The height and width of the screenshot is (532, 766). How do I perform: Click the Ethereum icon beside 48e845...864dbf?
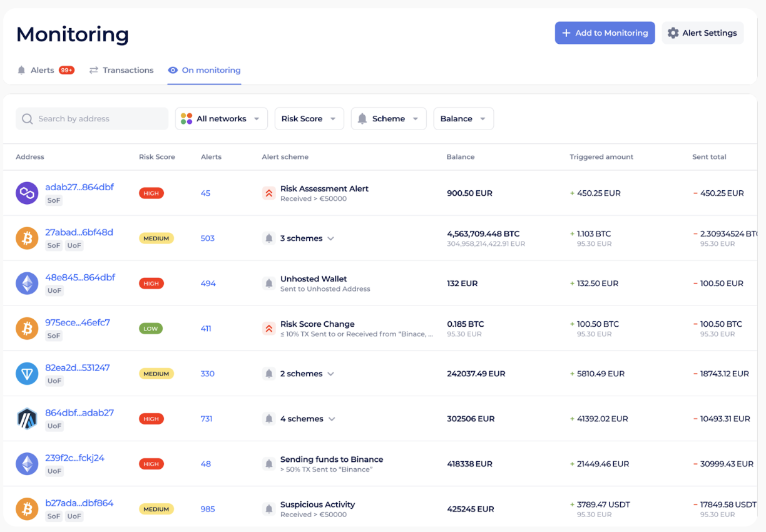click(27, 283)
